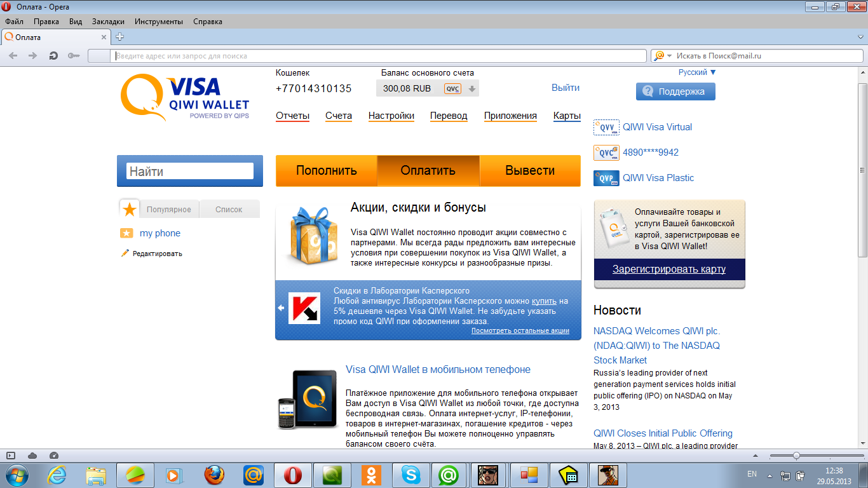Click the Оплатить button
This screenshot has width=868, height=488.
pyautogui.click(x=428, y=170)
